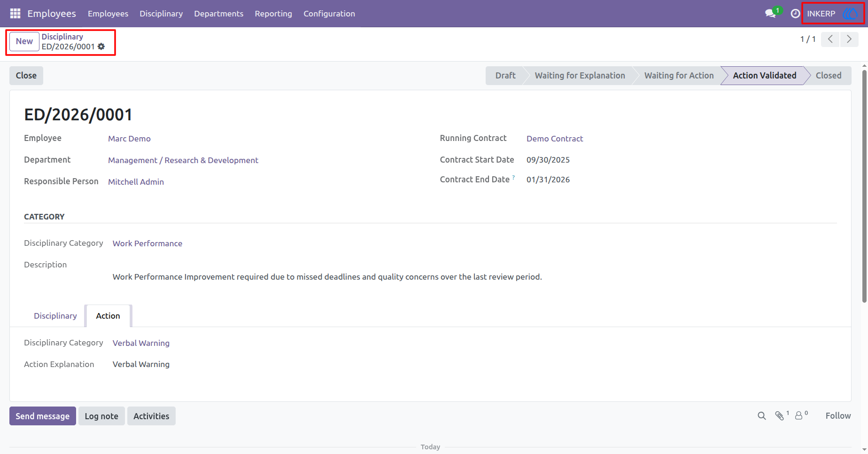The width and height of the screenshot is (868, 454).
Task: Select the Waiting for Action stage
Action: point(679,76)
